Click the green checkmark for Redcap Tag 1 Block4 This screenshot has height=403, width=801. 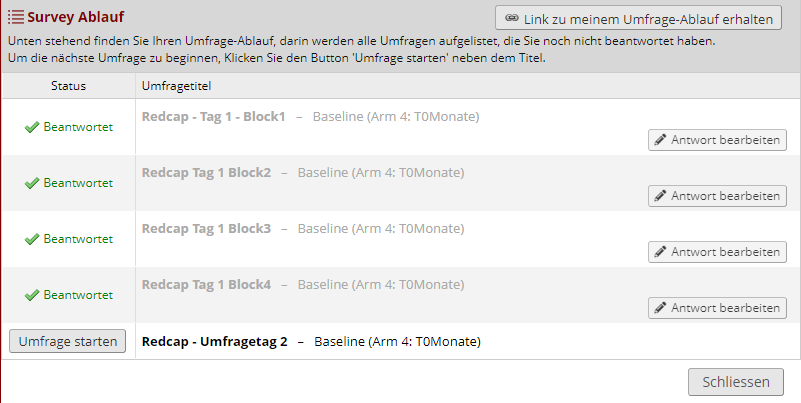click(x=31, y=296)
